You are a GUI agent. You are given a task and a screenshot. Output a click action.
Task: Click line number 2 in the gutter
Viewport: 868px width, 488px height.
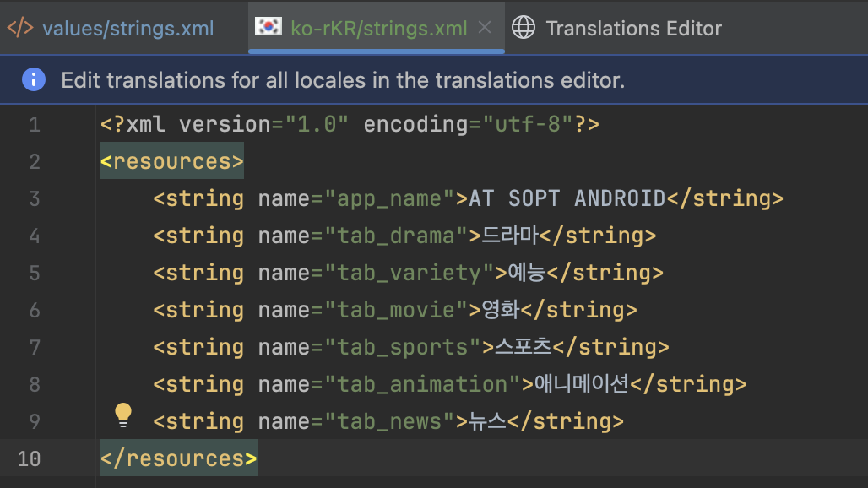[35, 161]
